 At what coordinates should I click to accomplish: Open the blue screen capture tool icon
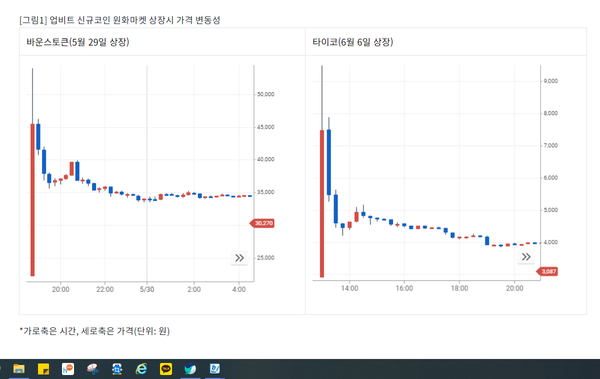tap(117, 369)
